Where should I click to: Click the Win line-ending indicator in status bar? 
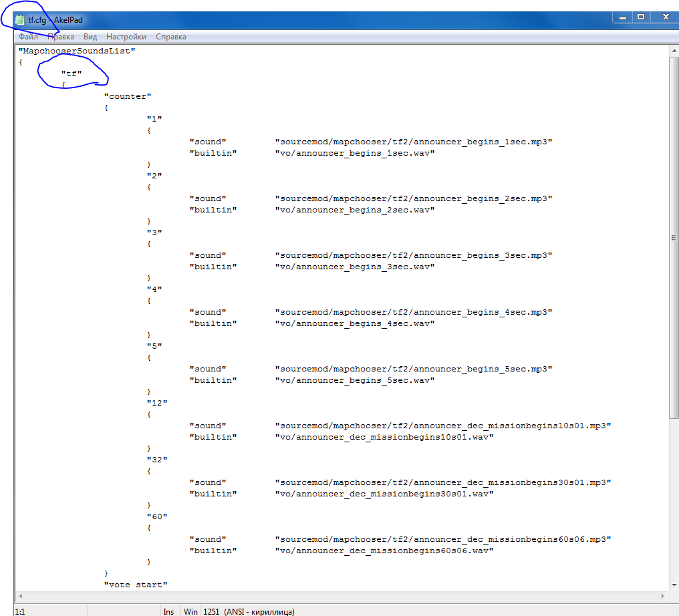(190, 611)
